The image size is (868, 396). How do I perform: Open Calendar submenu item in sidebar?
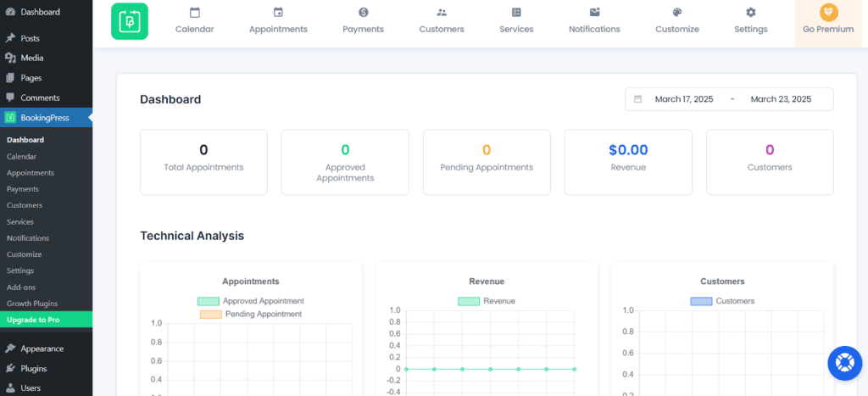coord(21,157)
